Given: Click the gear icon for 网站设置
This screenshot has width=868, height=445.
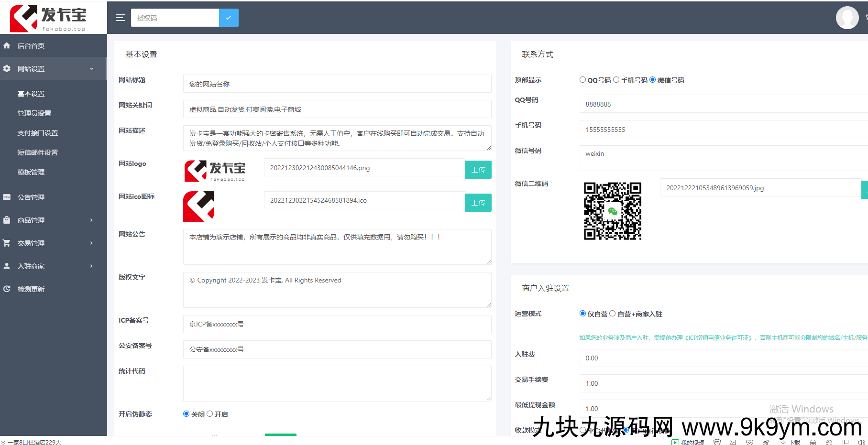Looking at the screenshot, I should pyautogui.click(x=7, y=69).
